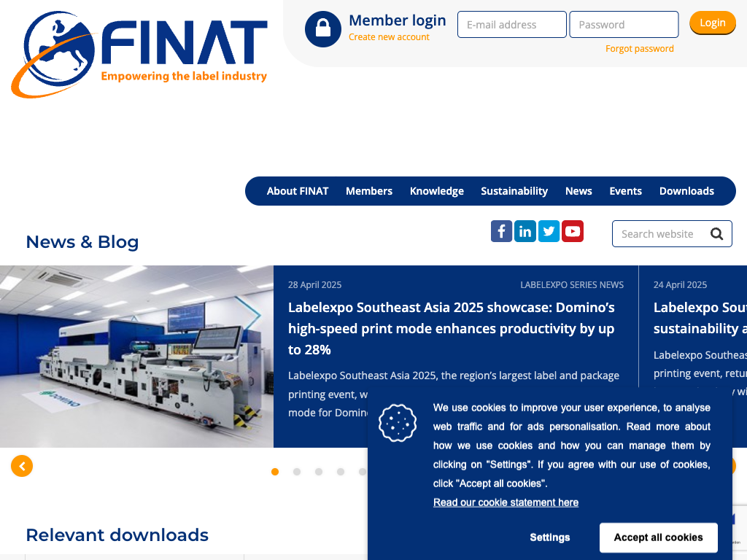Open Domino's high-speed print mode article

pyautogui.click(x=451, y=329)
